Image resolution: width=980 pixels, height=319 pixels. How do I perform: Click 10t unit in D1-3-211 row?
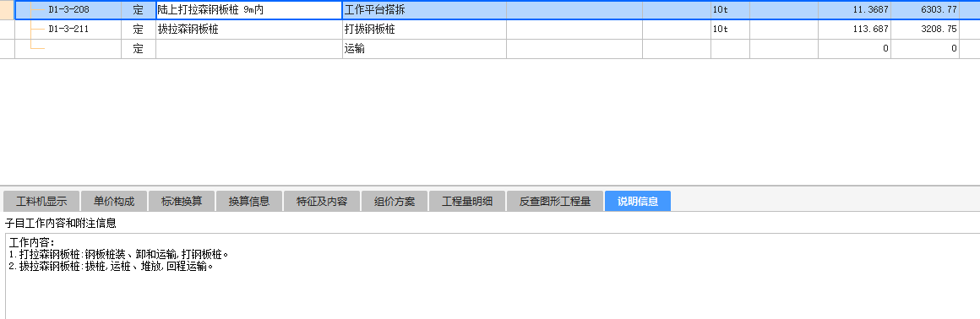(x=730, y=30)
